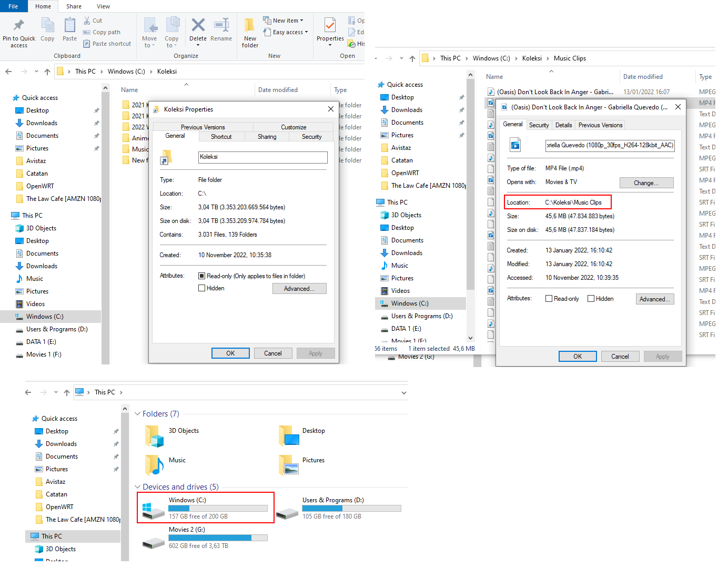This screenshot has height=568, width=728.
Task: Toggle the Read-only checkbox in Koleksi Properties
Action: click(201, 275)
